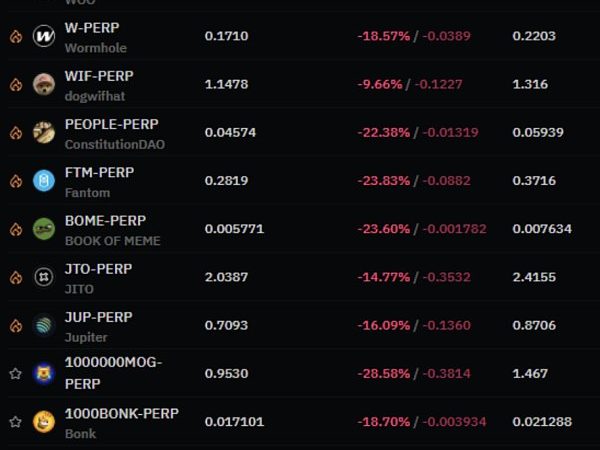Toggle the flame marker on W-PERP row

pos(16,36)
